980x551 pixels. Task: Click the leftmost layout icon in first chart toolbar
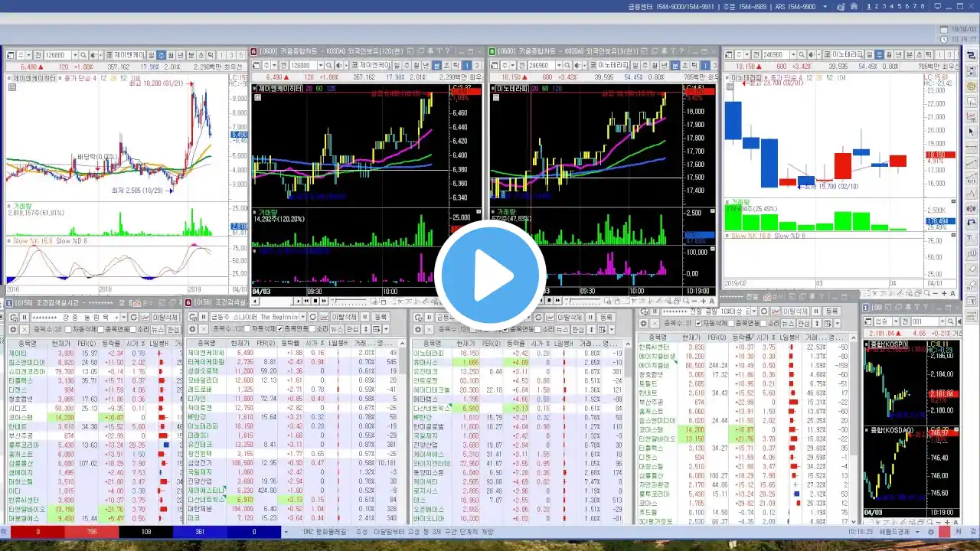pyautogui.click(x=10, y=55)
